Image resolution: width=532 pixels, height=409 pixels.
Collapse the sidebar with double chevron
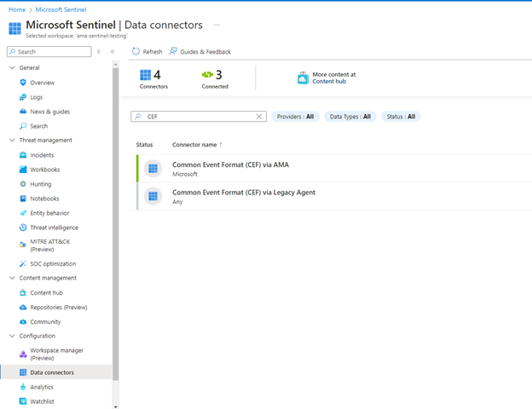pos(113,51)
